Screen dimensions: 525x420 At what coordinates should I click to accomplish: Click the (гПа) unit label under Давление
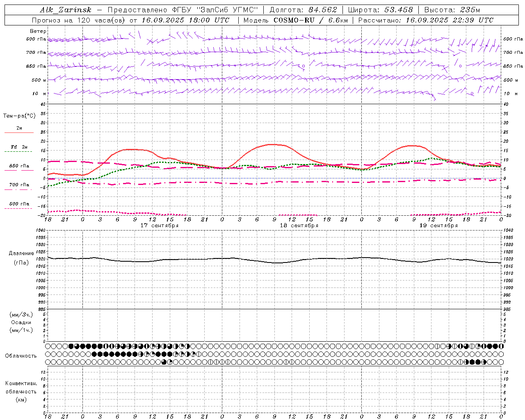[x=21, y=262]
